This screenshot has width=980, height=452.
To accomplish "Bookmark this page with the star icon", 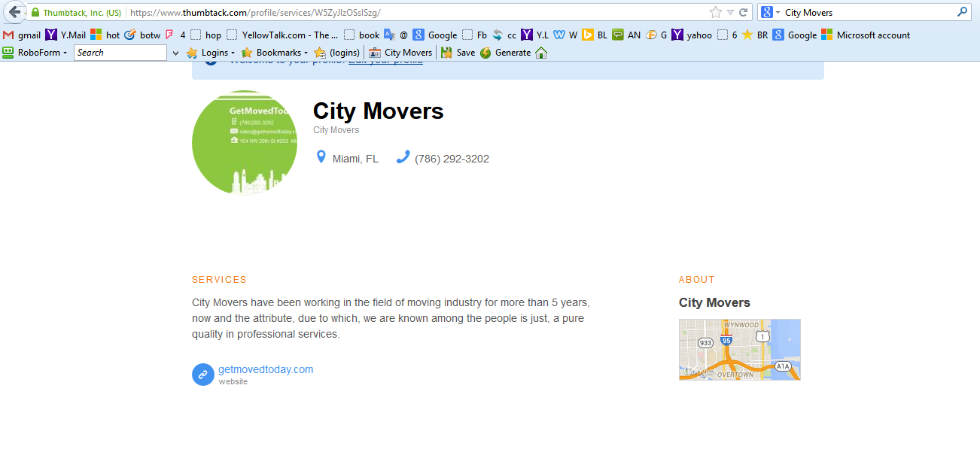I will [715, 12].
